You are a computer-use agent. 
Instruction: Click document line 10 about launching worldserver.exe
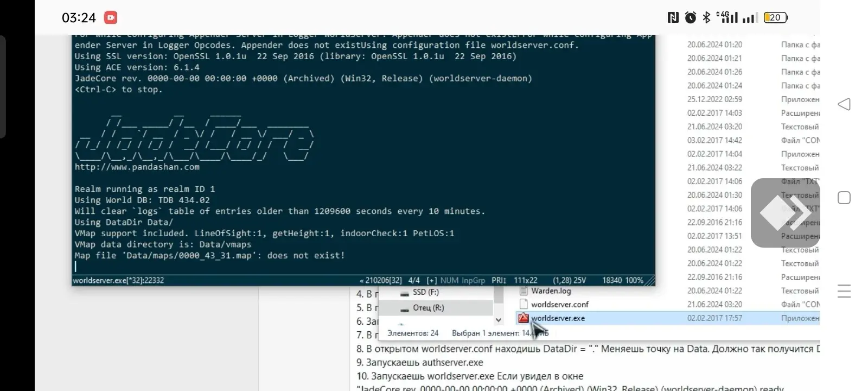pyautogui.click(x=470, y=376)
